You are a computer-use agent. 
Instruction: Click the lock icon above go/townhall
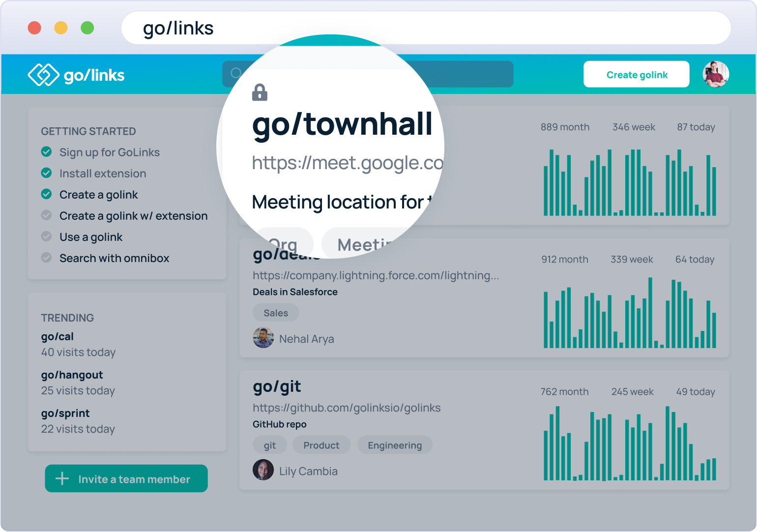point(260,92)
